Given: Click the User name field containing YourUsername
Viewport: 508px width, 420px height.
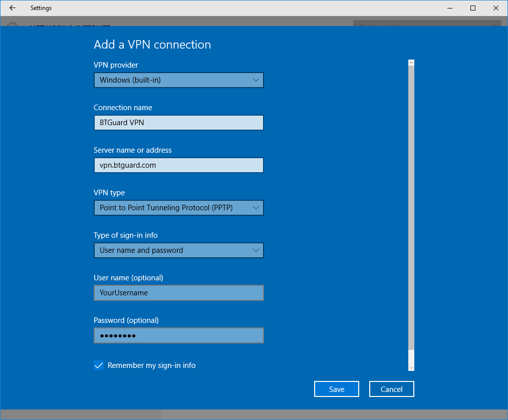Looking at the screenshot, I should (178, 293).
